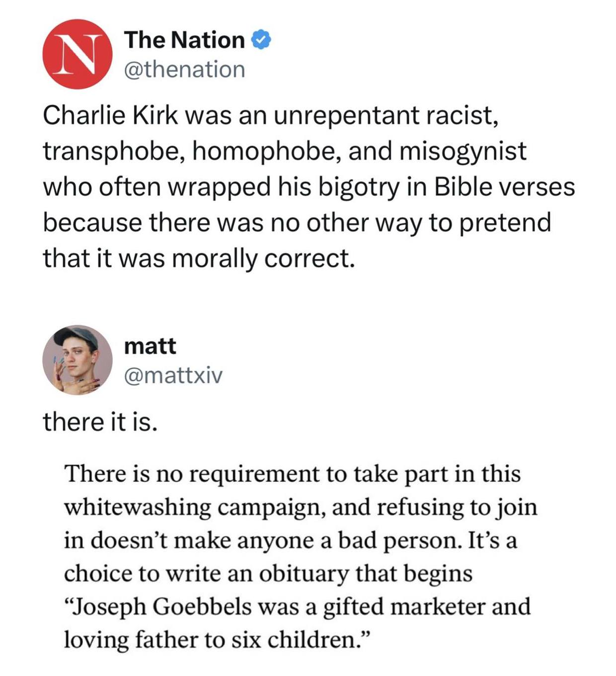Click the words "Charlie Kirk" in the tweet
This screenshot has height=676, width=616.
pos(110,116)
